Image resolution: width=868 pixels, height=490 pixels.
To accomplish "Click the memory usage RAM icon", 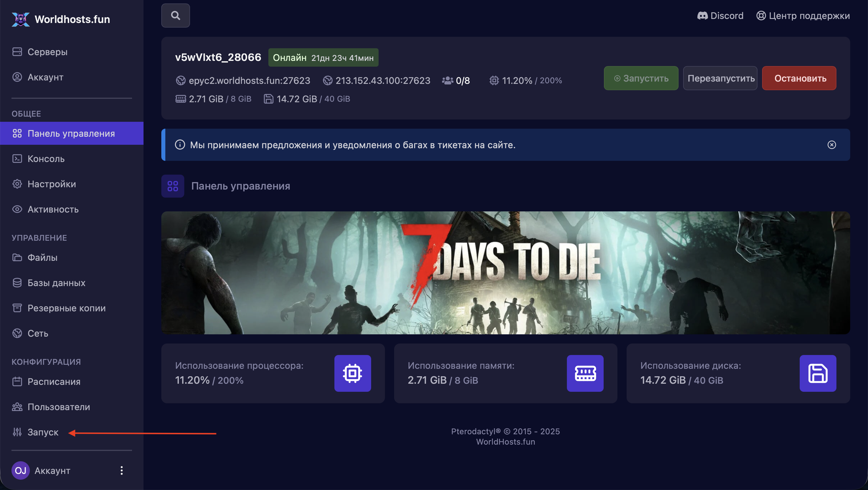I will coord(585,373).
